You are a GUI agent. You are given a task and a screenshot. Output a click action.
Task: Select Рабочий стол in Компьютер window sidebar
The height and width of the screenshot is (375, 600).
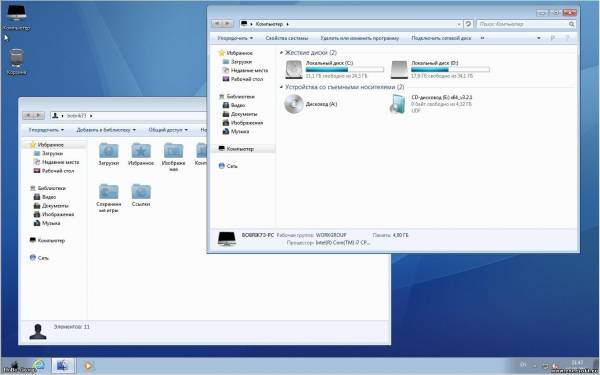247,79
